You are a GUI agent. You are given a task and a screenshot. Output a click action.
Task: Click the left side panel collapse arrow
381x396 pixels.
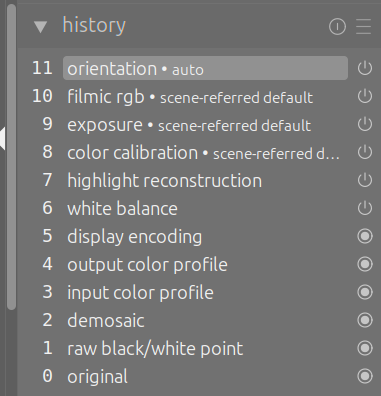pos(2,138)
